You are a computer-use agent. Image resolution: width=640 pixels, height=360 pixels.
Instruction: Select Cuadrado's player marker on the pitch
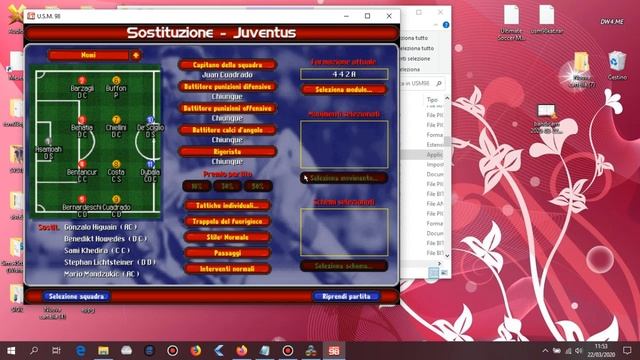[x=116, y=200]
